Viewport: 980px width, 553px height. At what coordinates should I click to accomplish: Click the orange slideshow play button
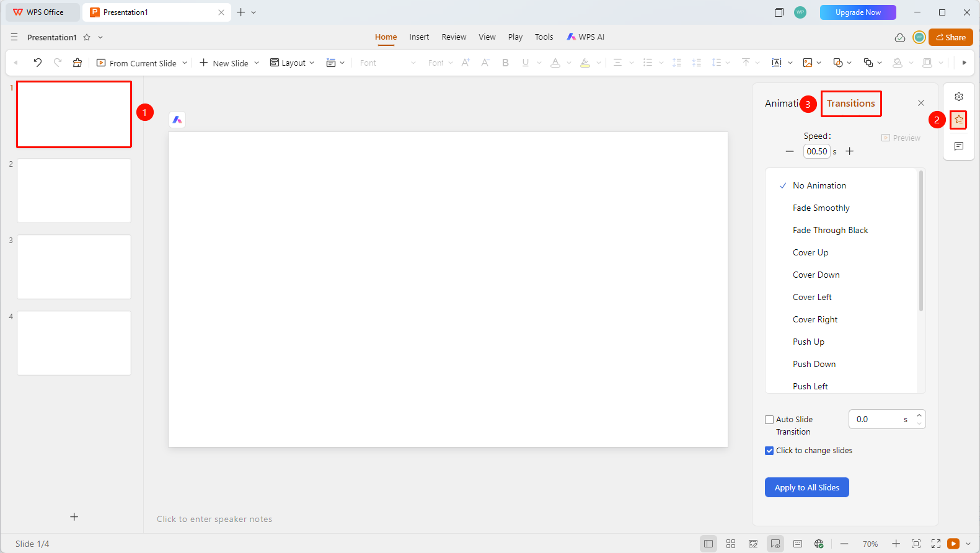click(953, 544)
